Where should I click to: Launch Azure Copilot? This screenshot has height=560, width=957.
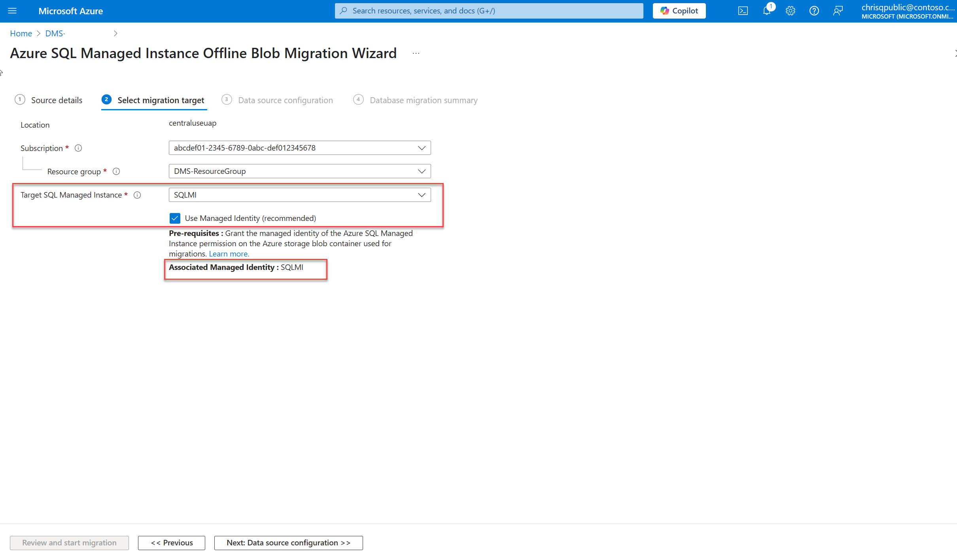click(679, 11)
